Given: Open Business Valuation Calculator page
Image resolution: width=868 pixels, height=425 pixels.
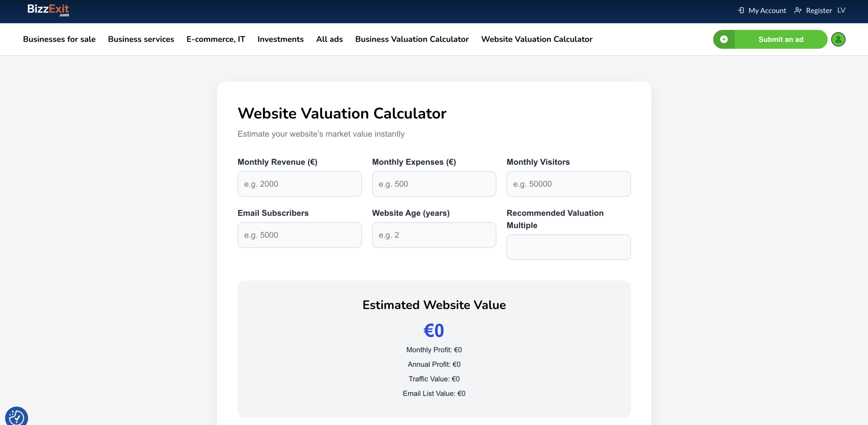Looking at the screenshot, I should tap(412, 39).
